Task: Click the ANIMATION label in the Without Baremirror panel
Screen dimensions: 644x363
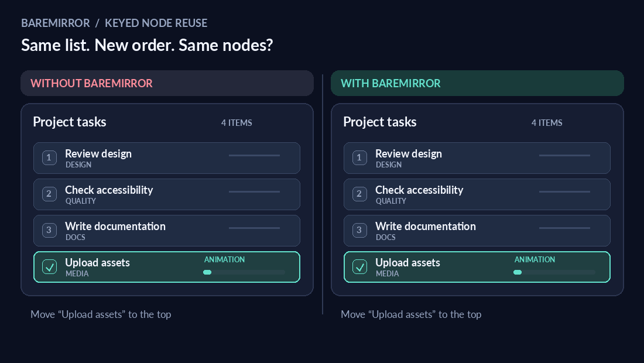Action: click(224, 259)
